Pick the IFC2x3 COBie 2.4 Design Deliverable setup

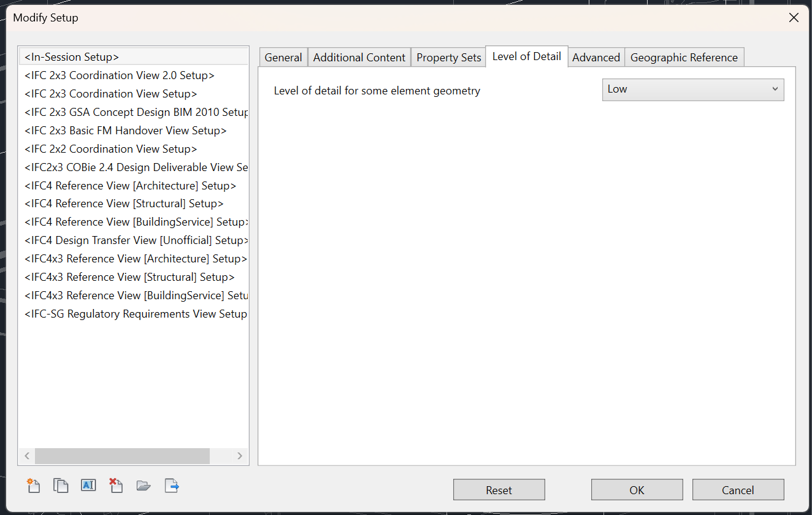click(x=134, y=167)
